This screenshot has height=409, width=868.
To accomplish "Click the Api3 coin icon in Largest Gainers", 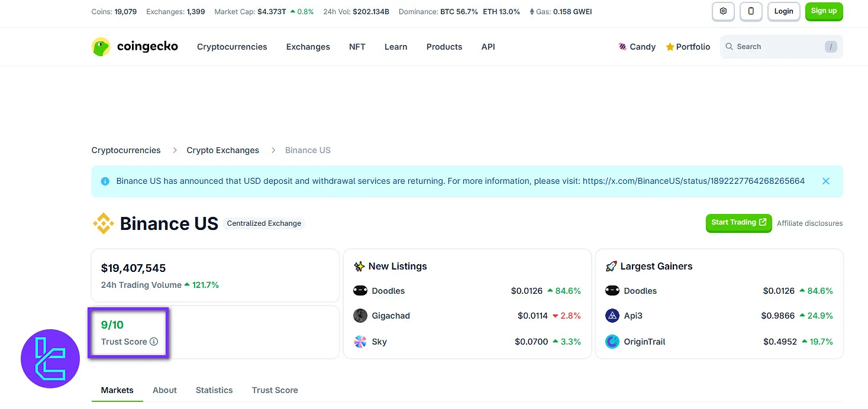I will [612, 316].
